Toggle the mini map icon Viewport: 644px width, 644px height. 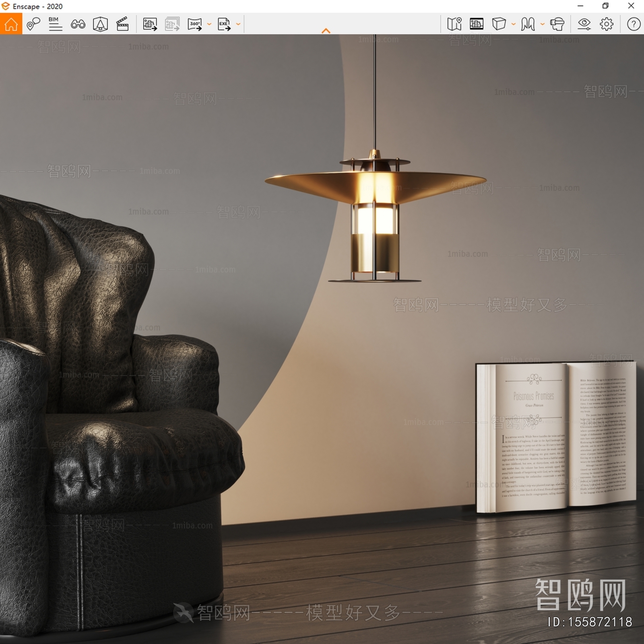click(454, 24)
